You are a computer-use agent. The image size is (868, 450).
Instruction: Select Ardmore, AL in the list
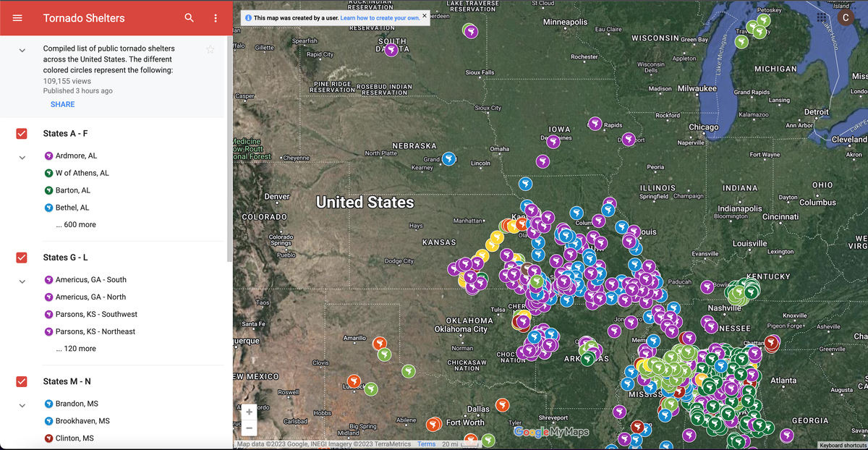(x=76, y=156)
